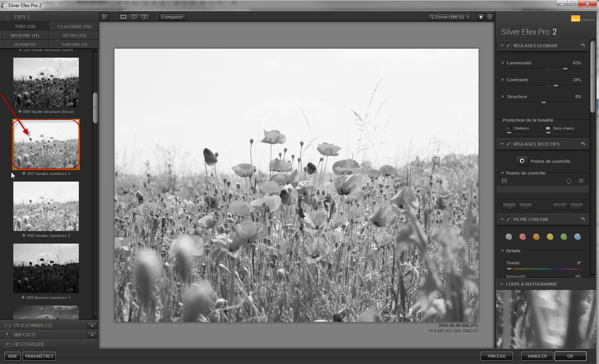
Task: Click Annuler to cancel
Action: pyautogui.click(x=537, y=356)
